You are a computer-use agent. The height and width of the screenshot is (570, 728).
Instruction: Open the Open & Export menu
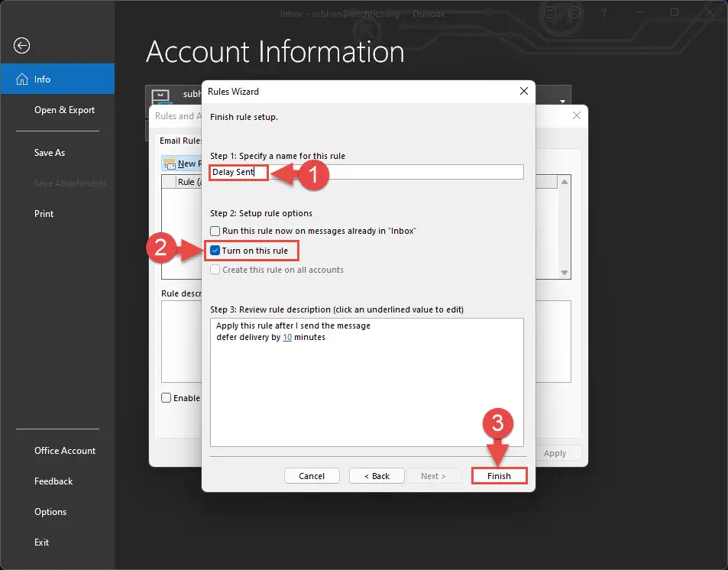(64, 109)
